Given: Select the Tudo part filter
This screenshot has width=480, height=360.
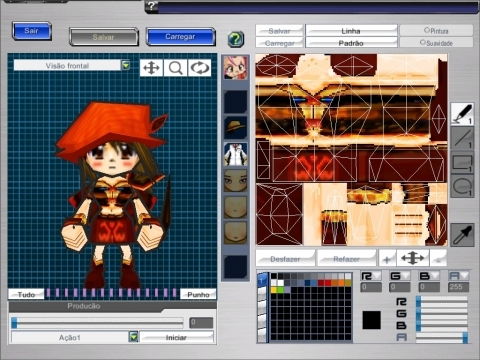Looking at the screenshot, I should (26, 294).
